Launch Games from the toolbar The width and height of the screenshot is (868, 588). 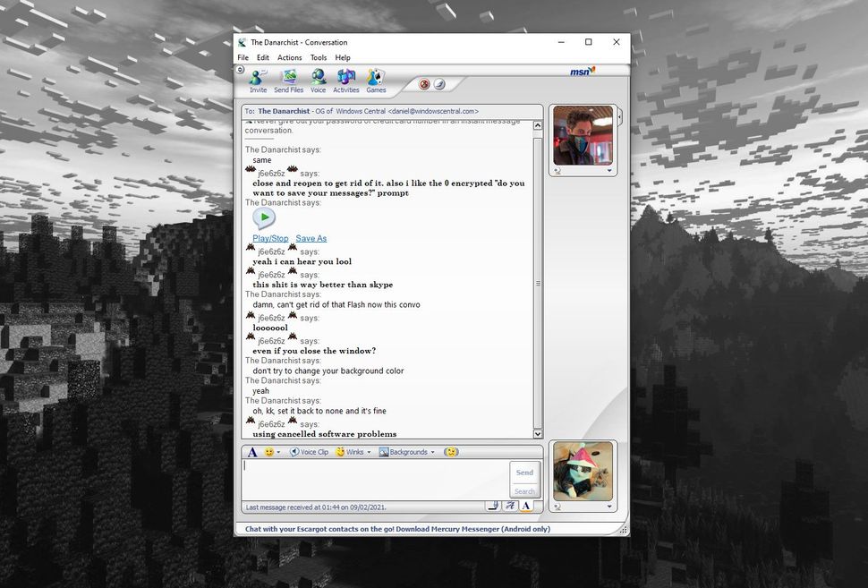[375, 79]
